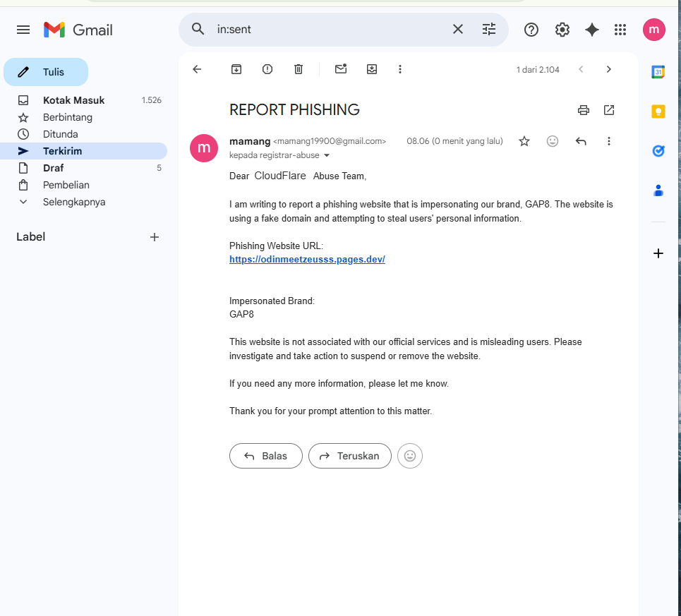
Task: Open the phishing URL odinmeetzeusss.pages.dev link
Action: coord(307,259)
